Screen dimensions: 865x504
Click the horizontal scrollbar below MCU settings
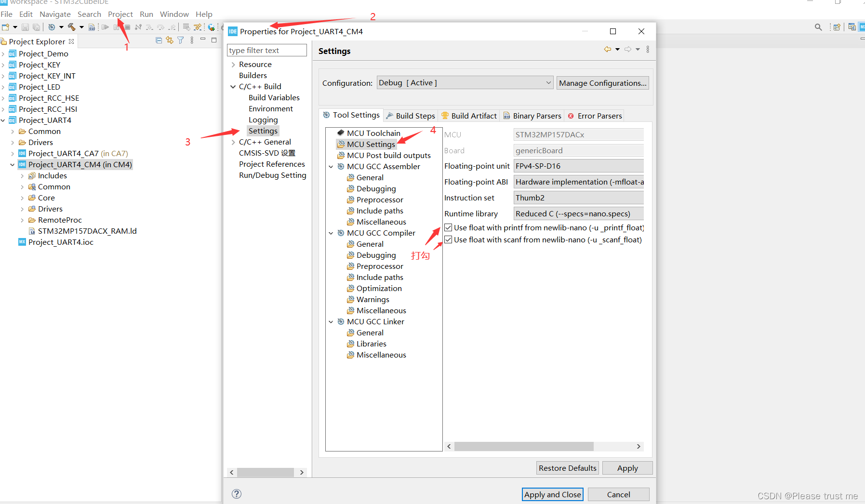click(x=524, y=446)
